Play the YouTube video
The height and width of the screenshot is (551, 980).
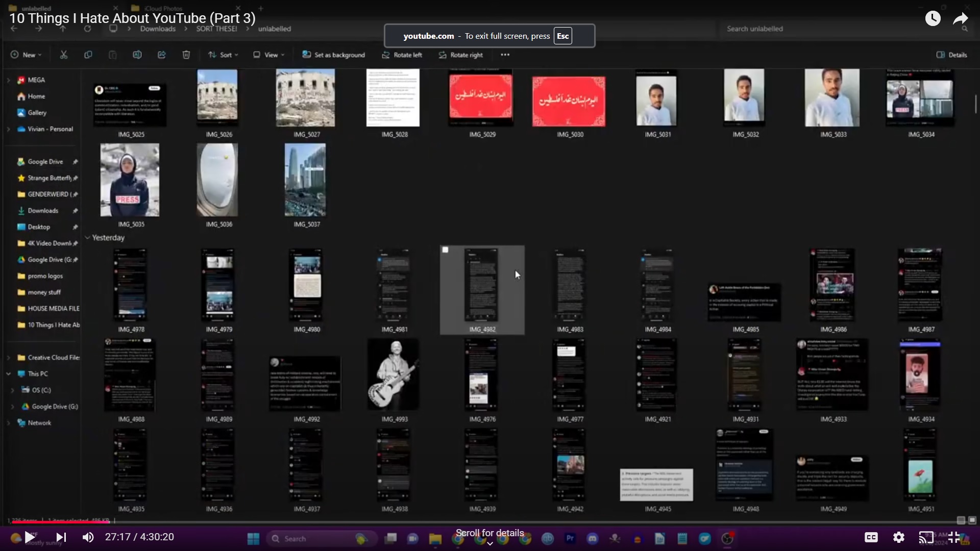(30, 537)
